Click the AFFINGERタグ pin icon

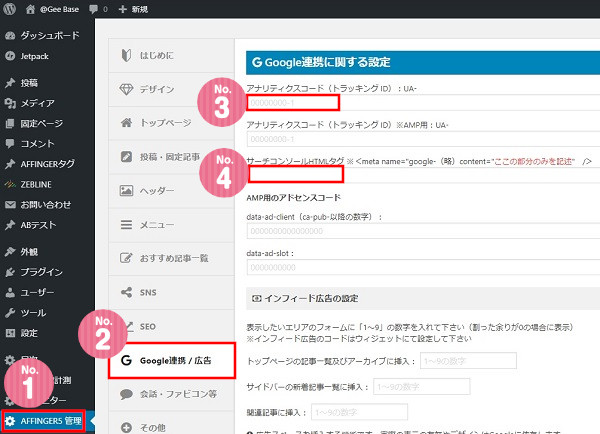(x=10, y=164)
